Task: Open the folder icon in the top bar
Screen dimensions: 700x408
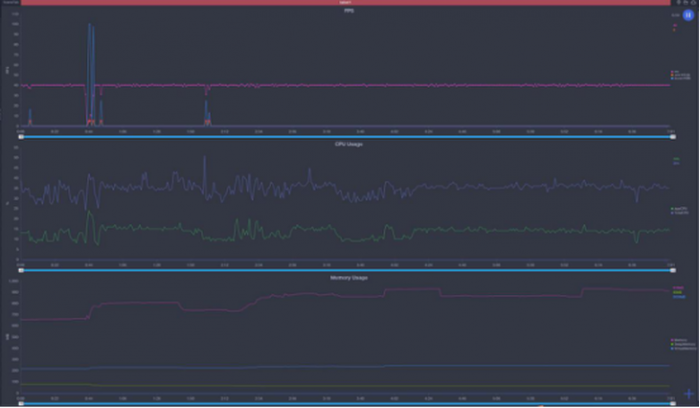Action: click(688, 3)
